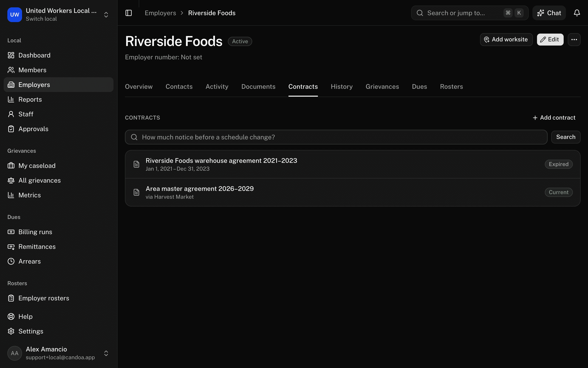Focus the schedule change contract search field

point(336,137)
